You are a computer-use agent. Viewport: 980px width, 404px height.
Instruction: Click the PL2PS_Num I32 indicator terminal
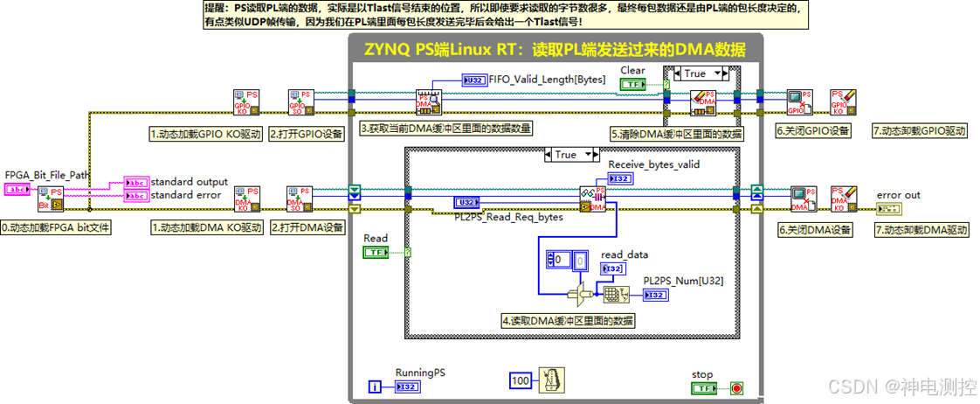click(x=656, y=295)
